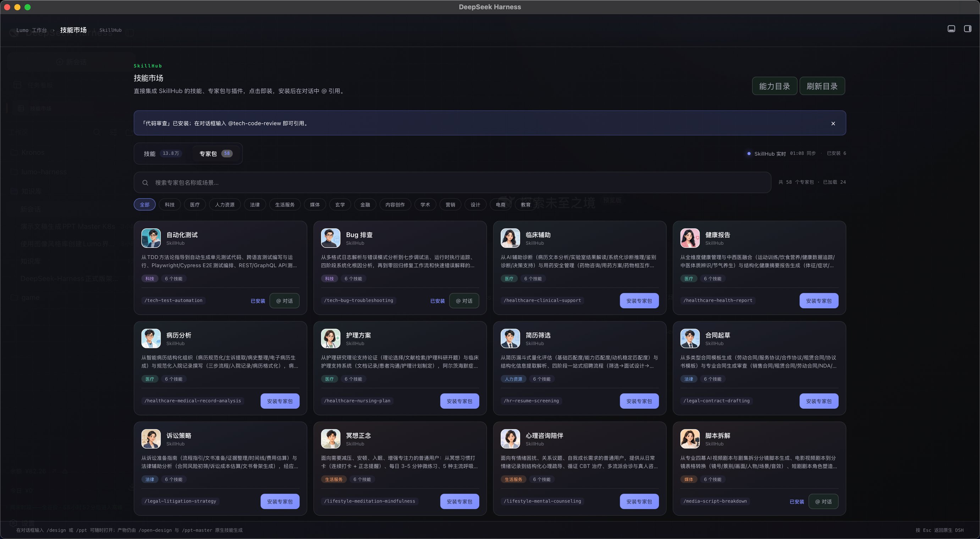
Task: Toggle the right sidebar layout icon
Action: pos(968,29)
